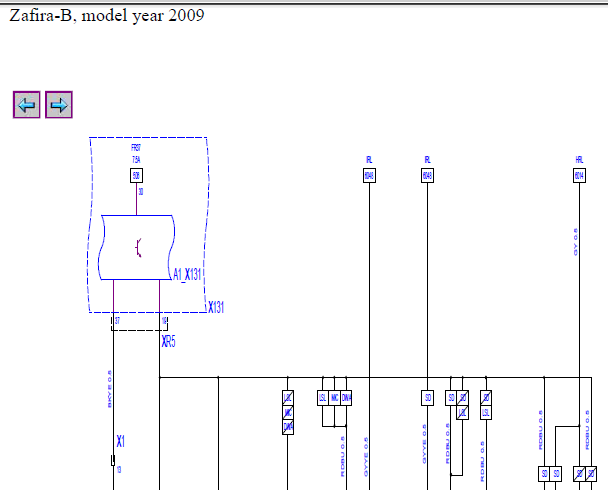Click the X1 connector label

(121, 441)
